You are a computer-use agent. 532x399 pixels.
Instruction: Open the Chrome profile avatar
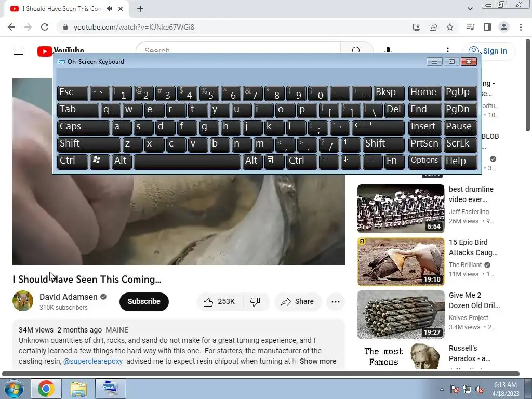coord(504,27)
